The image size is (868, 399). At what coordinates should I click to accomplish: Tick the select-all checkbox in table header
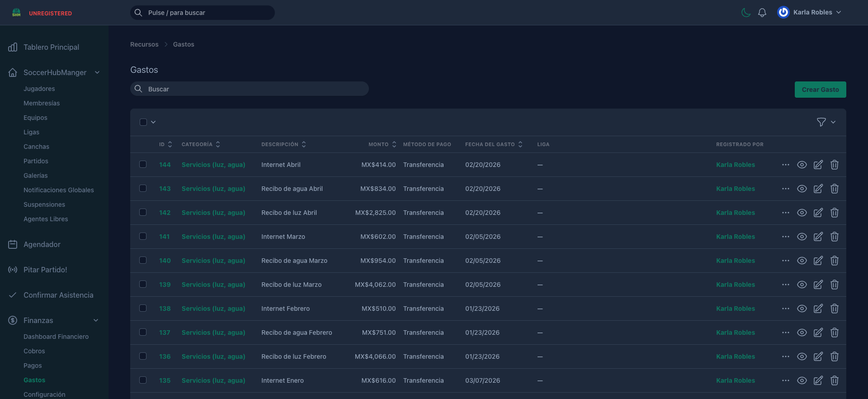point(143,122)
